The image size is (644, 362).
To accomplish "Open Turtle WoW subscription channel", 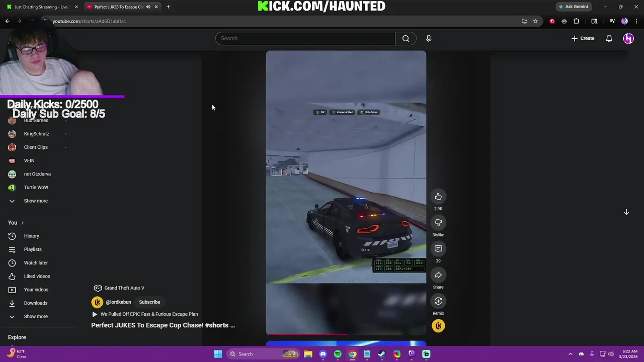I will [x=36, y=188].
